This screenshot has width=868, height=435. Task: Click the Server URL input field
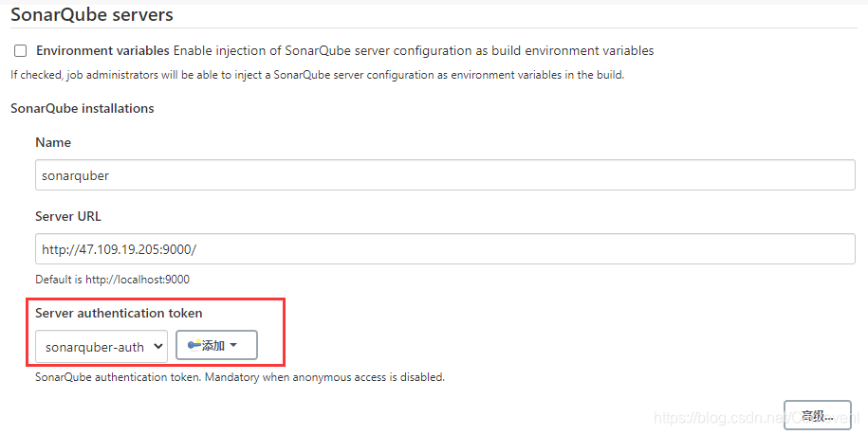coord(445,248)
